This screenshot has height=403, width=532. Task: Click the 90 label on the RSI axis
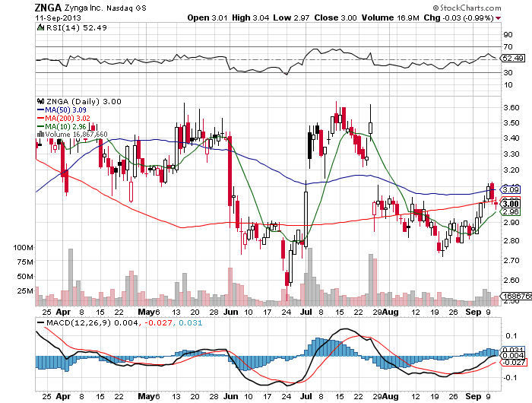[508, 34]
